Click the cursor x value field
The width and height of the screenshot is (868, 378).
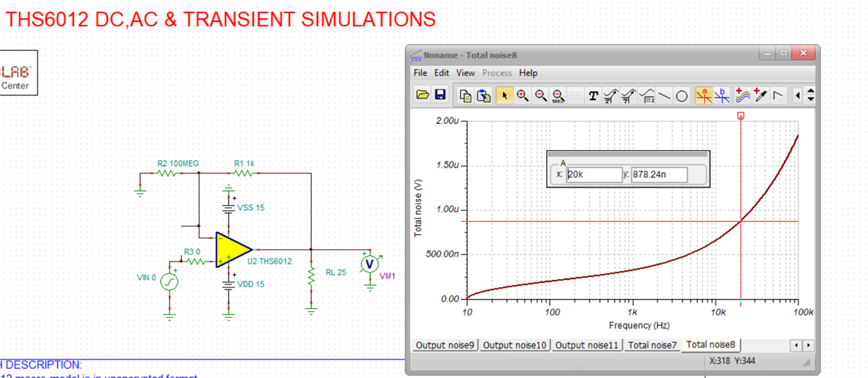pos(594,174)
